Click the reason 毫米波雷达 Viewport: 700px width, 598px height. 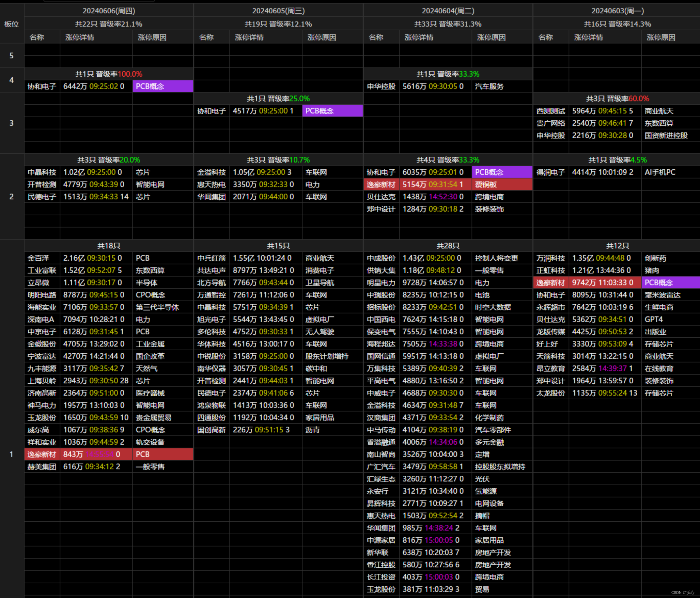click(663, 295)
